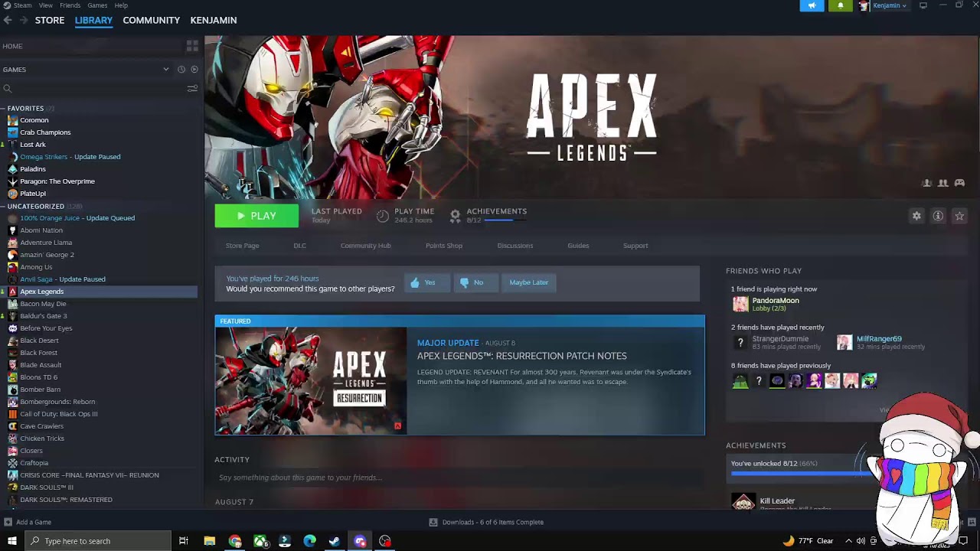Click the achievements progress bar under header
Screen dimensions: 980x551
505,220
